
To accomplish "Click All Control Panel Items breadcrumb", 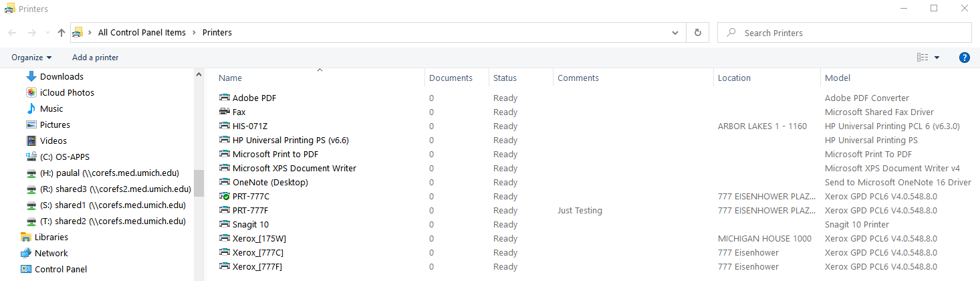I will click(142, 33).
